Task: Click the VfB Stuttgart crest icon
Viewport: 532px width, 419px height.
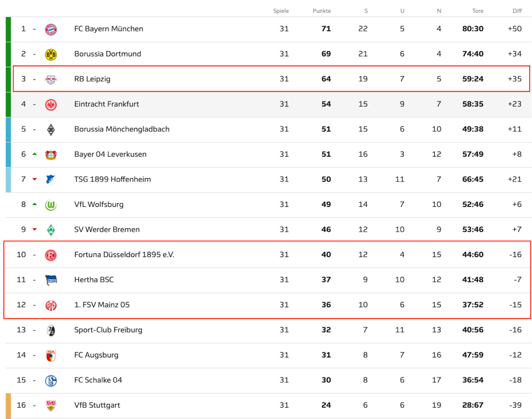Action: click(51, 406)
